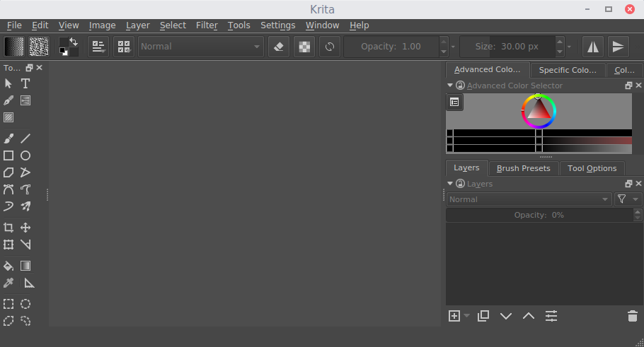
Task: Open layer properties sliders button
Action: pos(551,316)
